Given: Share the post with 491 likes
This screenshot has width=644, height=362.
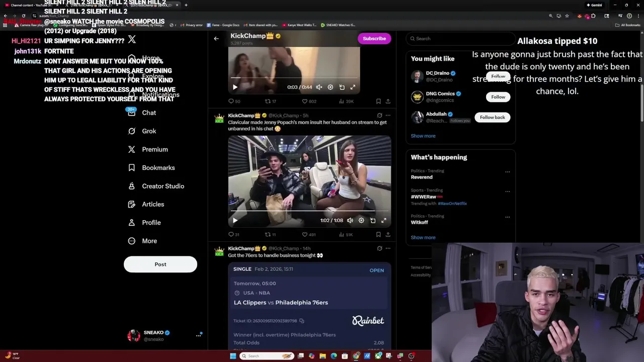Looking at the screenshot, I should [387, 234].
